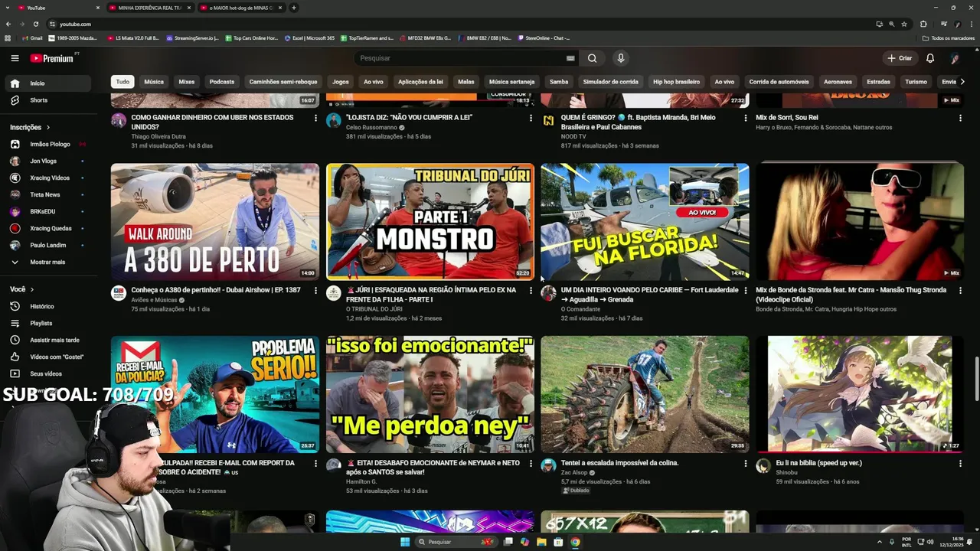
Task: Open Todos os marcadores folder
Action: tap(949, 37)
